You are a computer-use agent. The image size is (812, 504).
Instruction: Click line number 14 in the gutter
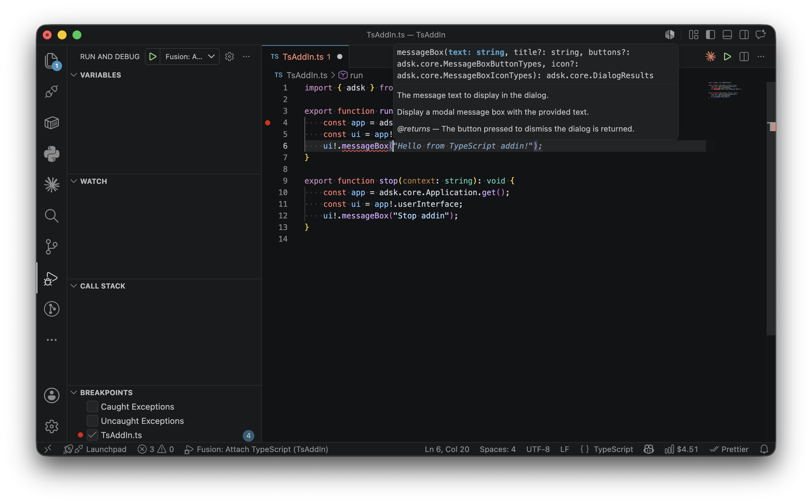283,239
